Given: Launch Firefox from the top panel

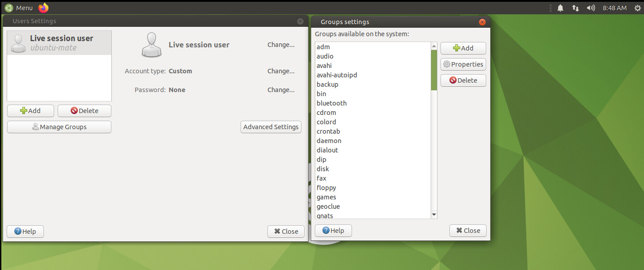Looking at the screenshot, I should pos(43,8).
